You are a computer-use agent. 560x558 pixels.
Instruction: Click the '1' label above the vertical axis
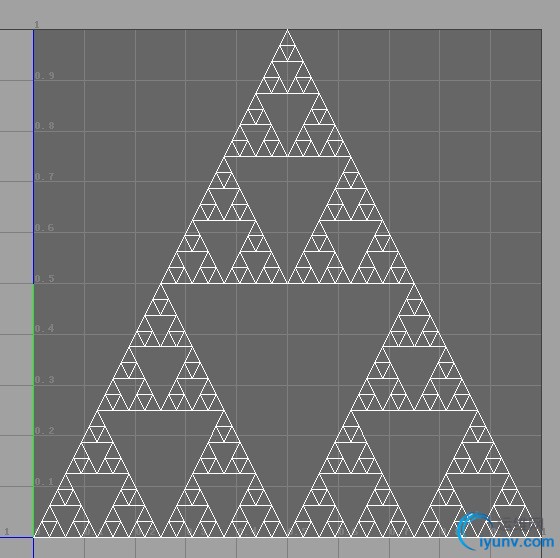[37, 25]
